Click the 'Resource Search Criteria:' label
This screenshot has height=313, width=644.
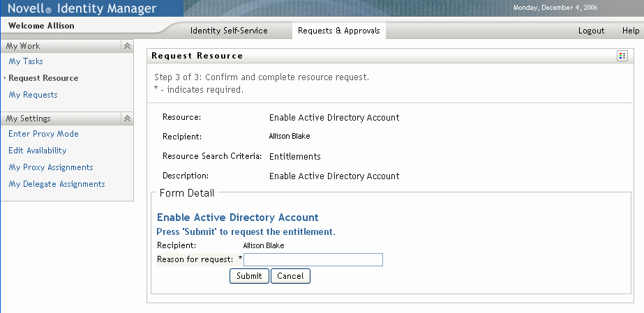(212, 156)
